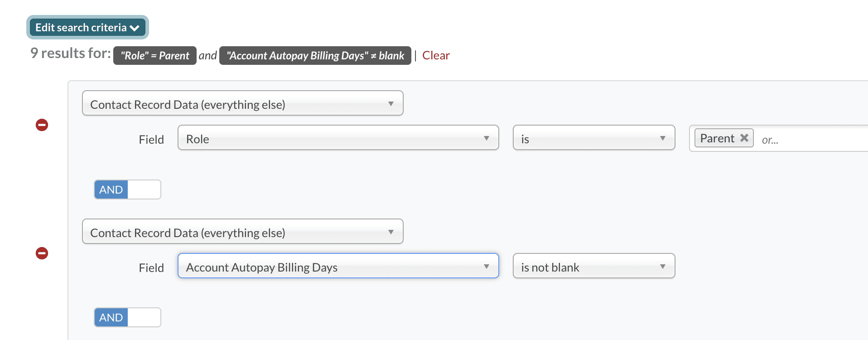Click the "Role" = Parent filter chip
Image resolution: width=868 pixels, height=340 pixels.
[155, 56]
